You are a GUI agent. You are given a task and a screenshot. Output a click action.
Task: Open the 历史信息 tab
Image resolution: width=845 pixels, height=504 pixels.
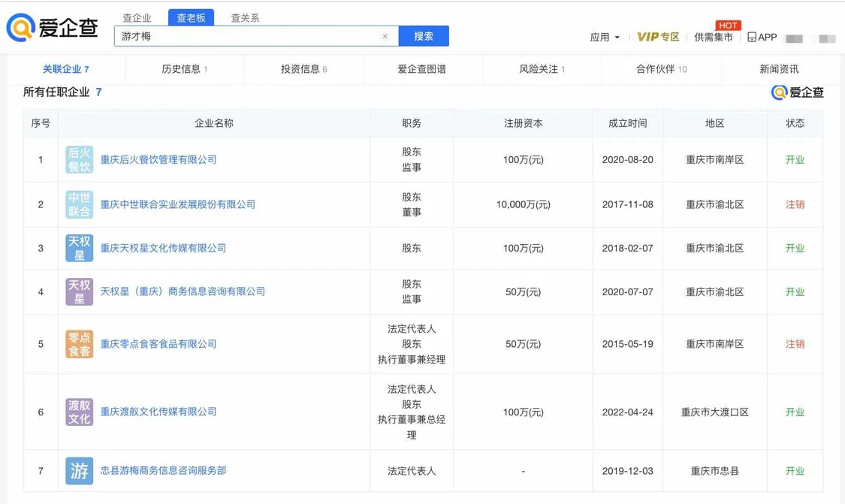pyautogui.click(x=185, y=69)
